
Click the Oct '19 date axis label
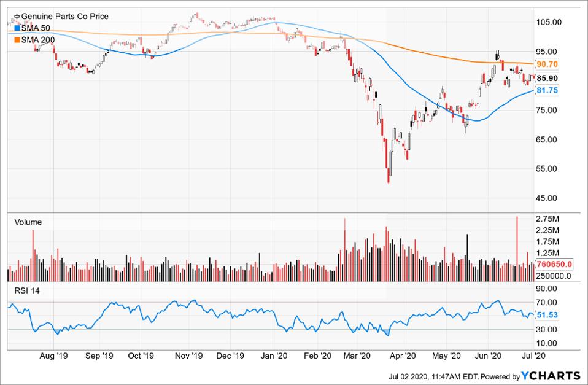click(141, 356)
